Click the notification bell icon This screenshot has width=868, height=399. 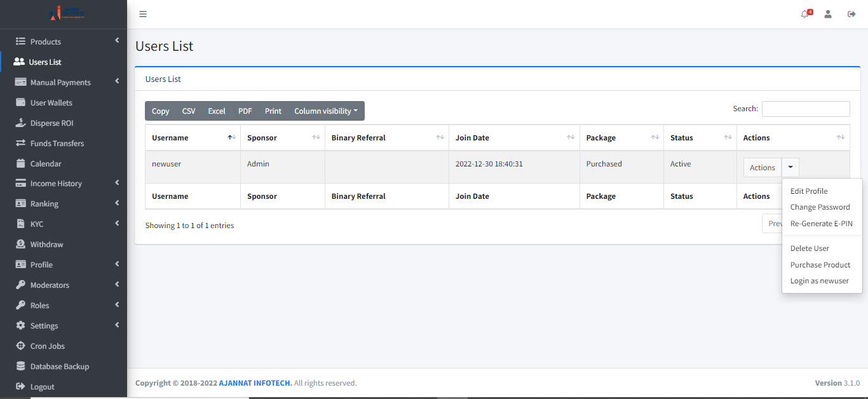(805, 14)
